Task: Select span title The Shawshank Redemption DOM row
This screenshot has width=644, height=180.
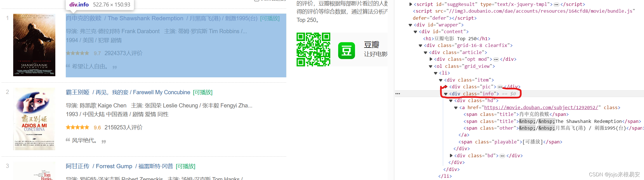Action: [552, 121]
